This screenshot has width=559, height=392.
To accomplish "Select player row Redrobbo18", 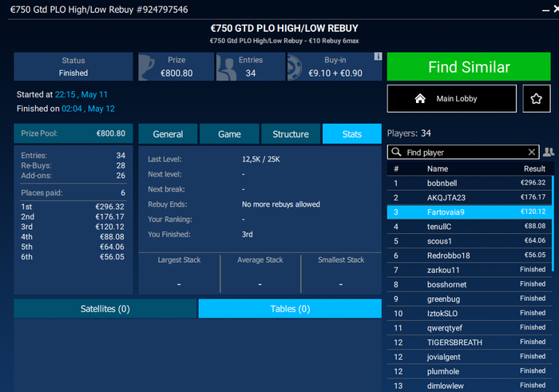I will coord(470,255).
